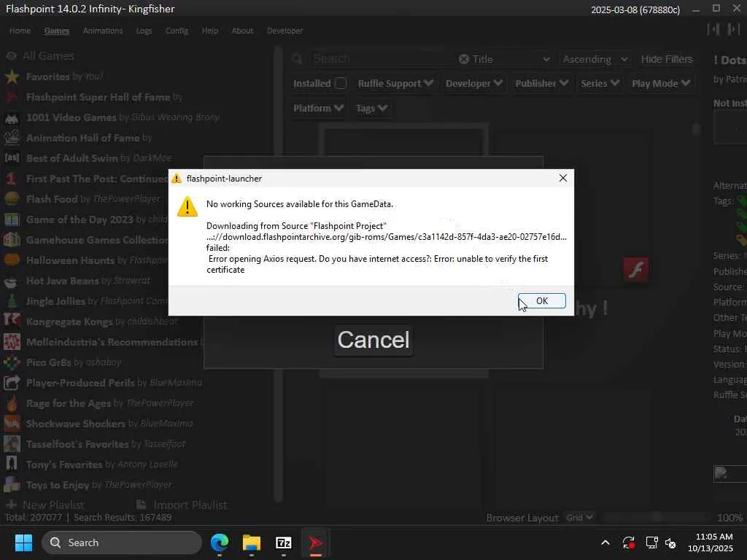Click the Tasselfoot's Favorites avatar icon
Screen dimensions: 747x560
(x=12, y=444)
